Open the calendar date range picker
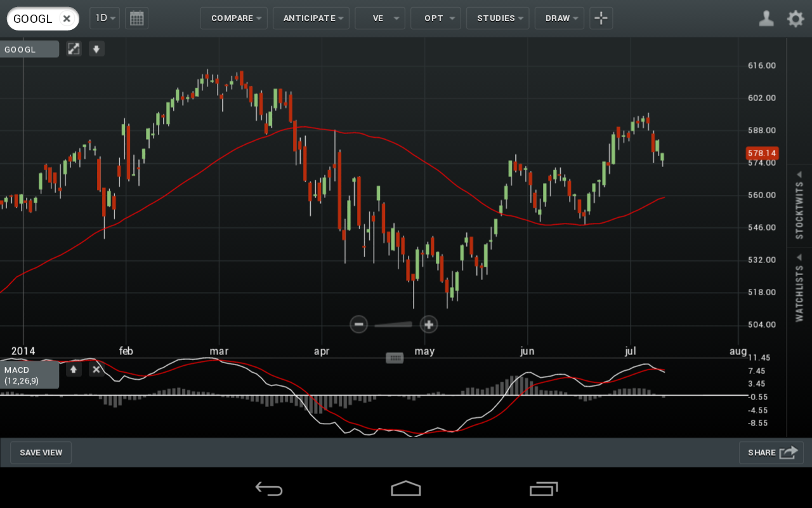The width and height of the screenshot is (812, 508). coord(136,18)
